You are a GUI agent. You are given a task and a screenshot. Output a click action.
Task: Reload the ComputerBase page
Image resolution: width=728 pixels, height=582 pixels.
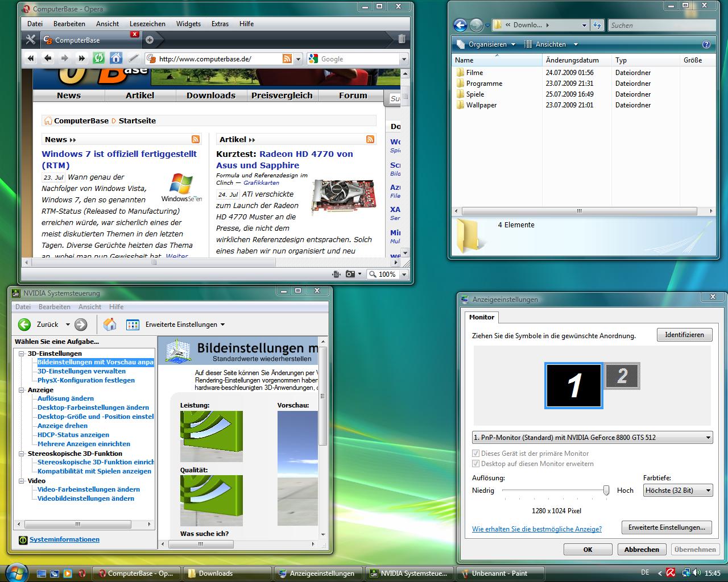coord(99,59)
